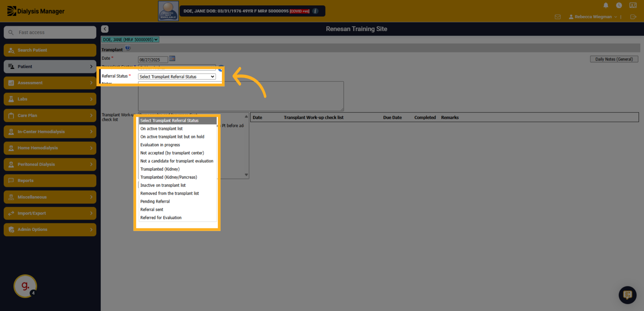Select 'Evaluation in progress' option
The height and width of the screenshot is (311, 644).
pyautogui.click(x=178, y=145)
